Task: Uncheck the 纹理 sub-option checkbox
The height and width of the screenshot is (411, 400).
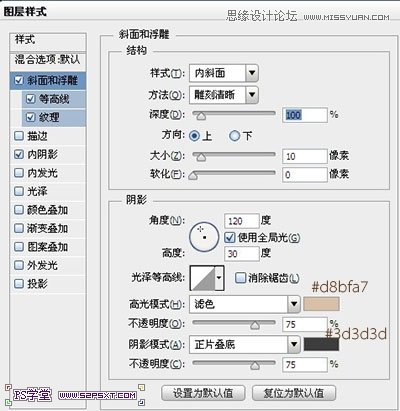Action: (30, 117)
